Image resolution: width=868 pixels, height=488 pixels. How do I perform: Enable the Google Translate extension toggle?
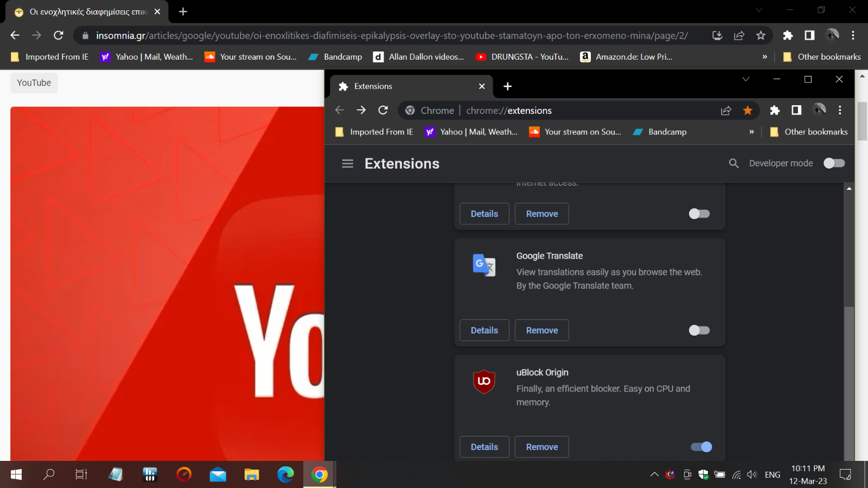(x=699, y=330)
